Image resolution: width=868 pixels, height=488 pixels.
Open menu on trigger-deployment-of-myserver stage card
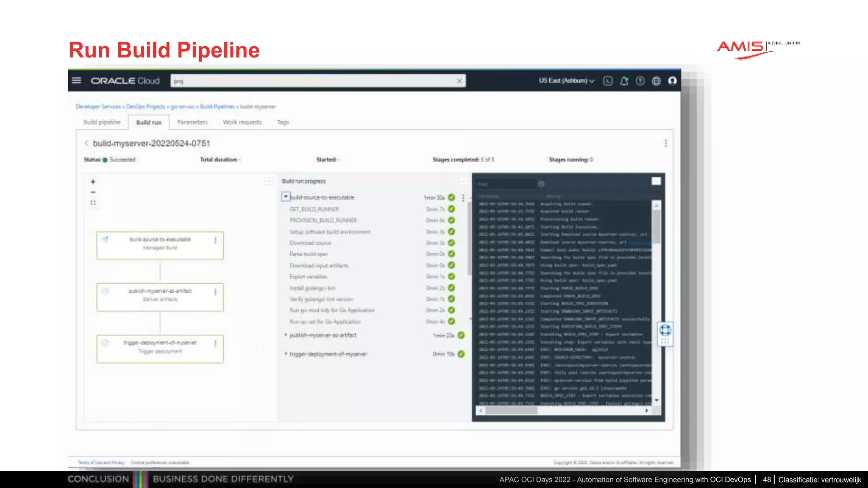(x=215, y=344)
